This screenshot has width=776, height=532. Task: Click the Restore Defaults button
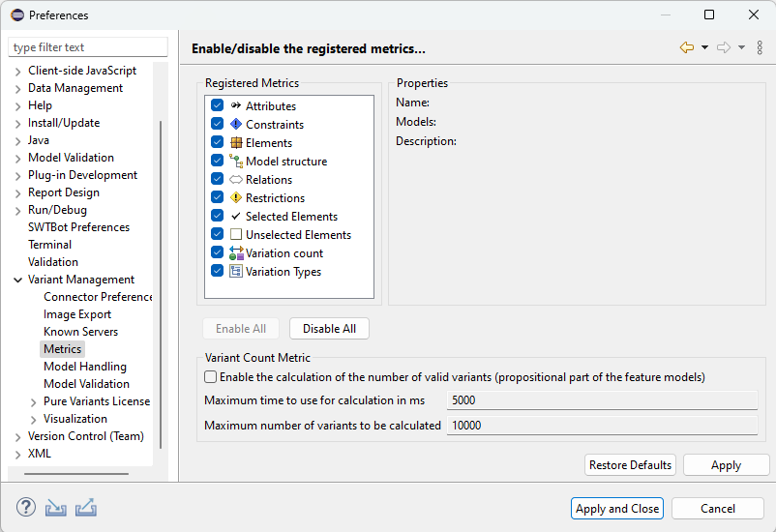pyautogui.click(x=630, y=465)
